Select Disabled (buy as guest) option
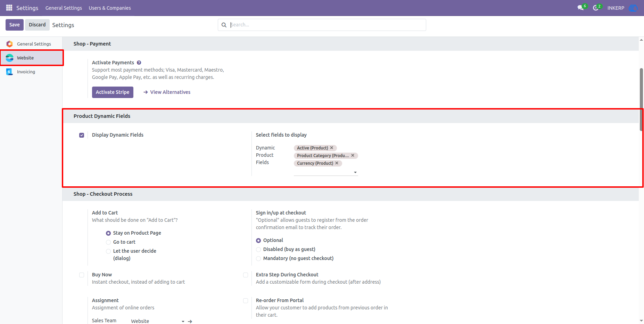 point(258,250)
